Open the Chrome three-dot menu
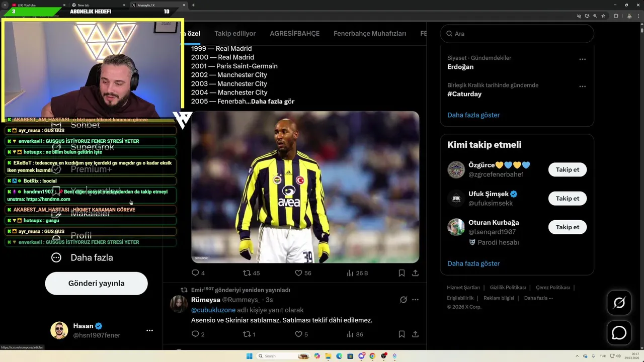Viewport: 644px width, 362px height. [638, 16]
